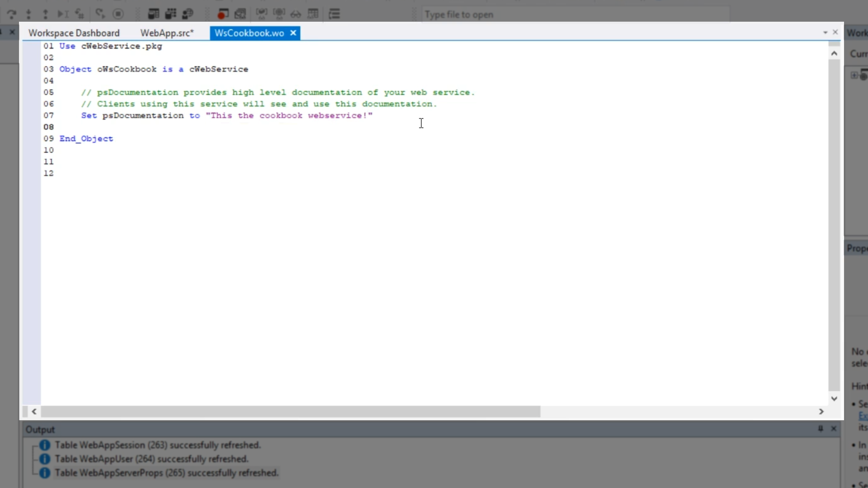Click the Step Into debug icon

point(28,14)
